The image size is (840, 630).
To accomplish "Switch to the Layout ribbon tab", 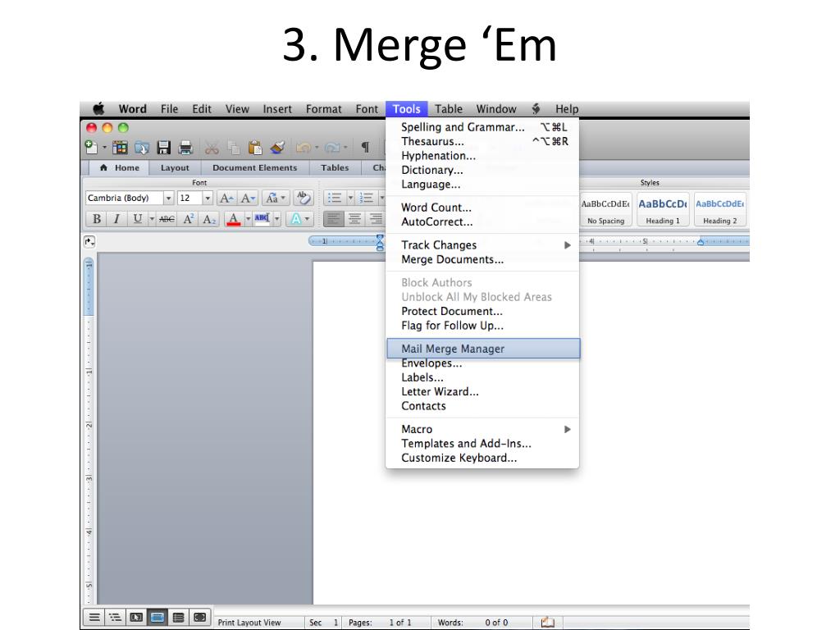I will coord(175,167).
